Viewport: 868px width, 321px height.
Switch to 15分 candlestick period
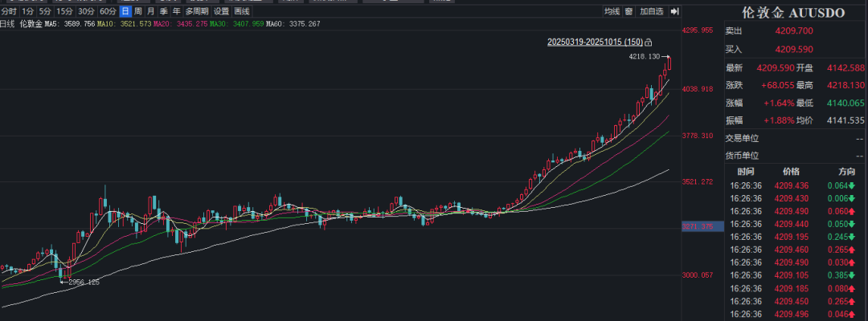pos(64,11)
